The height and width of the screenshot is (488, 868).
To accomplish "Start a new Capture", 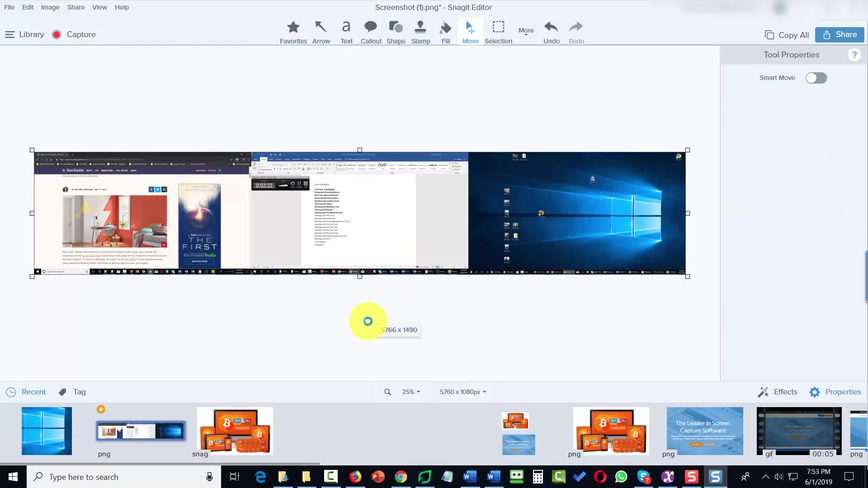I will (x=74, y=34).
